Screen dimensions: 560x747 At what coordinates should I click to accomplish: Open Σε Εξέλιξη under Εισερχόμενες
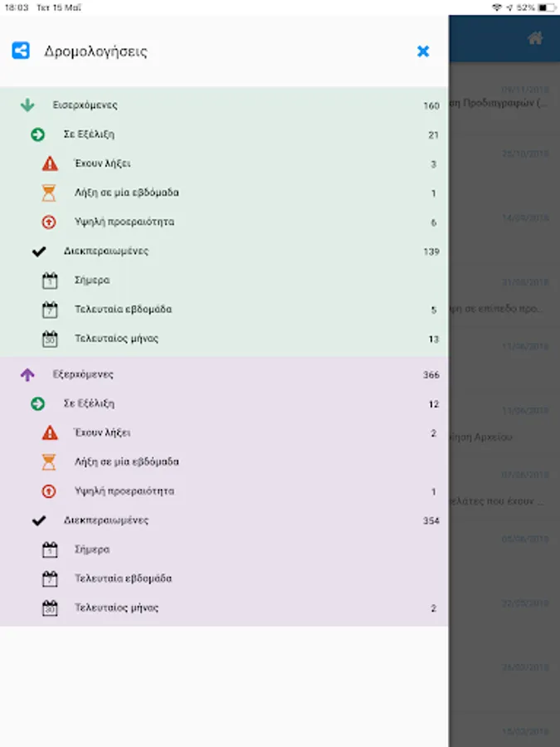tap(224, 134)
